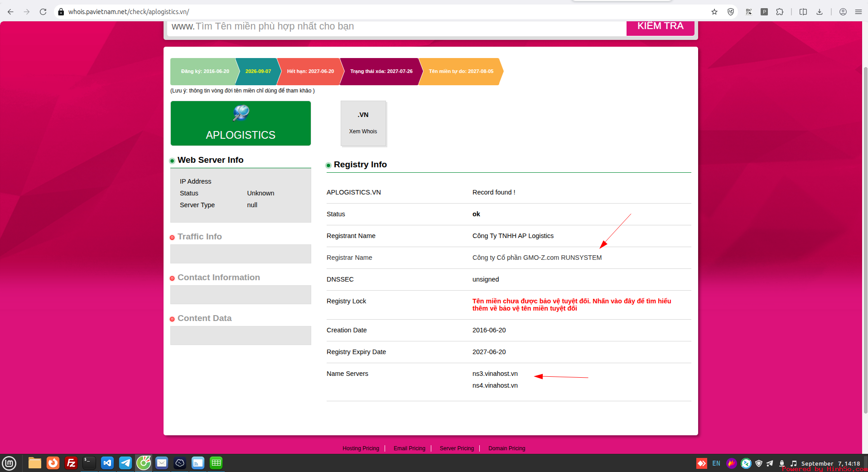Switch the EN keyboard layout indicator
Viewport: 868px width, 472px height.
(x=716, y=463)
